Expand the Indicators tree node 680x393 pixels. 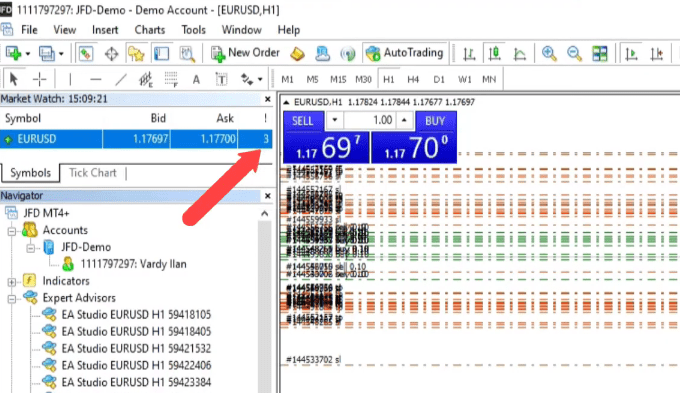click(x=12, y=282)
